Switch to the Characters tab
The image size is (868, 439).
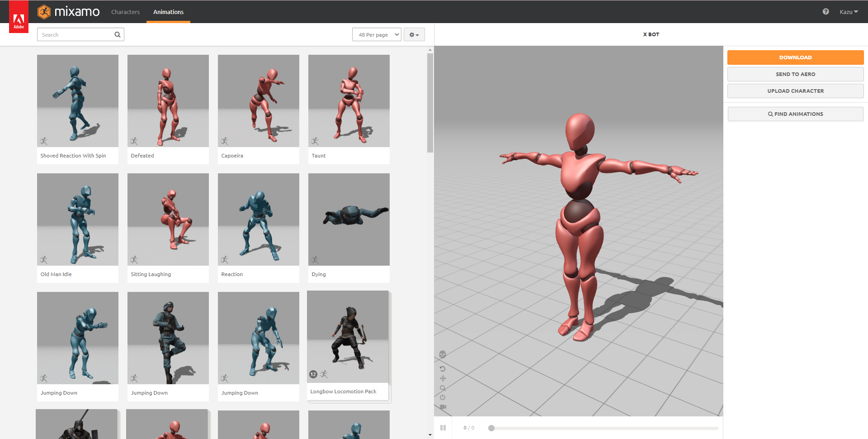point(126,12)
